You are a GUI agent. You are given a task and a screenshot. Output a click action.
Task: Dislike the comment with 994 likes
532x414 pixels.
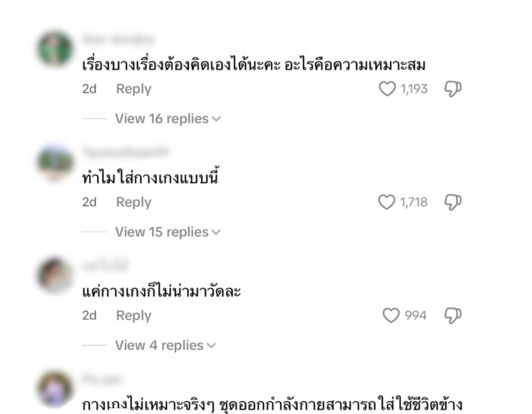(453, 316)
